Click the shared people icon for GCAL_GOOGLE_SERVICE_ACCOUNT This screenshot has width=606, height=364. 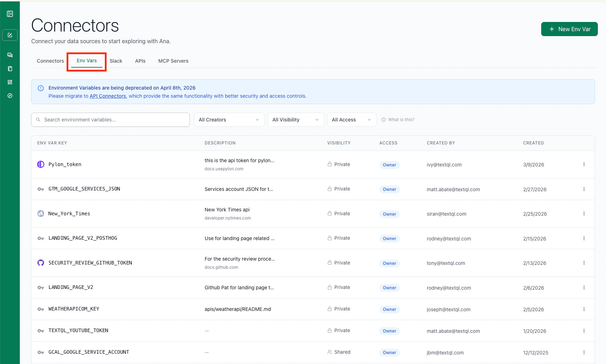[x=330, y=352]
